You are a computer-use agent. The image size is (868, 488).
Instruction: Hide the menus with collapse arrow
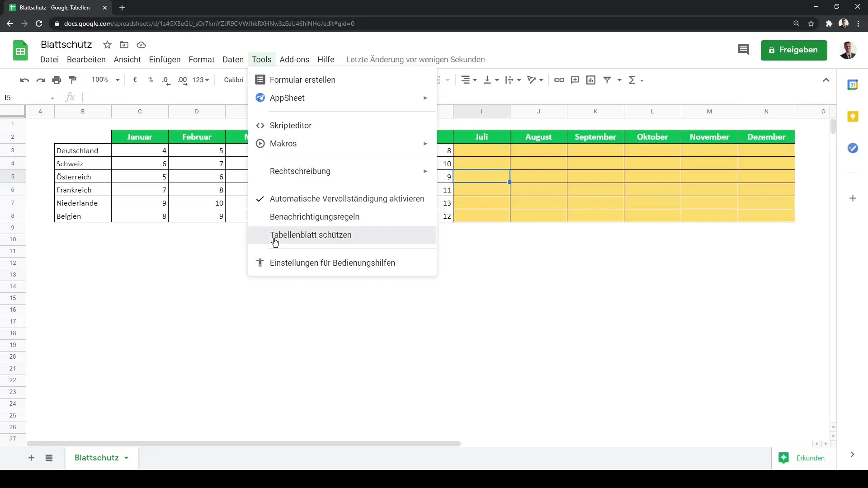tap(826, 80)
